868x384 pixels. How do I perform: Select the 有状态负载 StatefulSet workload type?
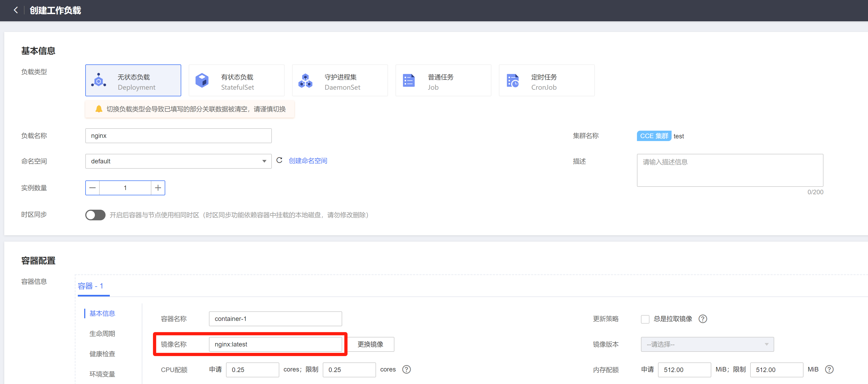[237, 80]
